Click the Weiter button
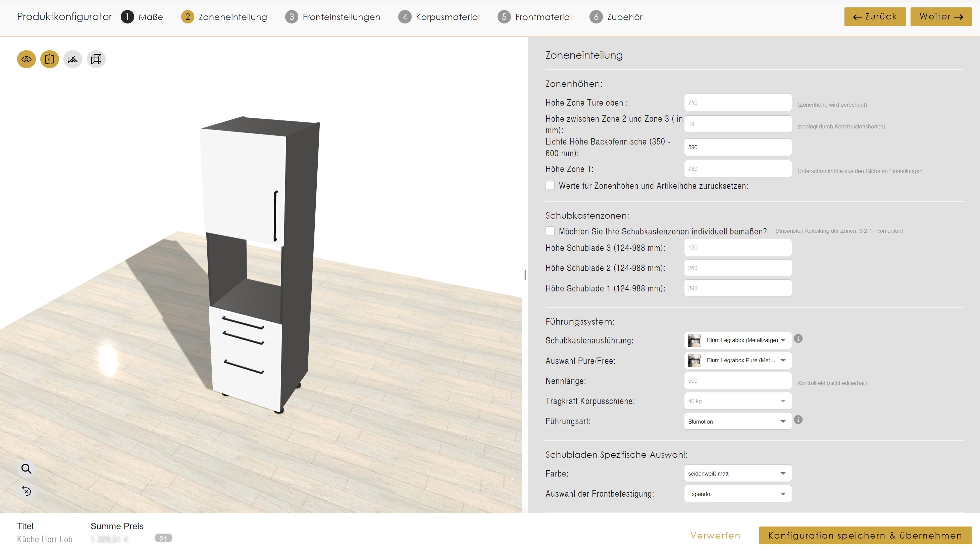The width and height of the screenshot is (980, 551). (940, 17)
